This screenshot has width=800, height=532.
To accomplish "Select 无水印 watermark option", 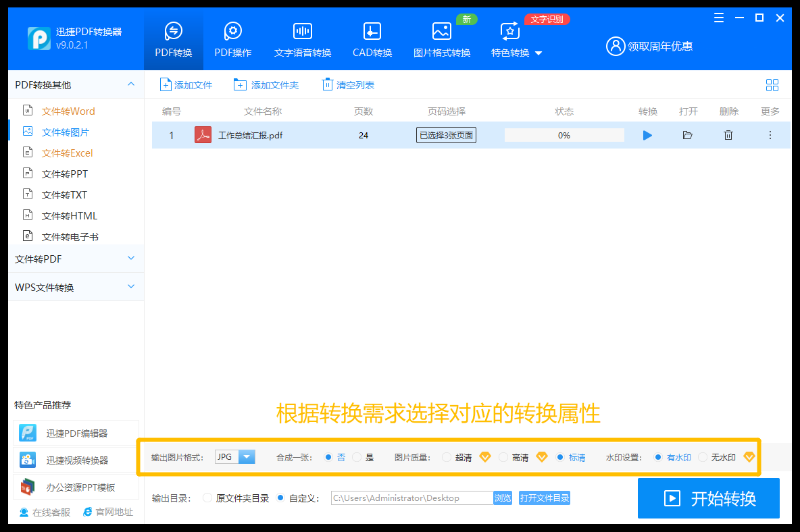I will tap(717, 458).
